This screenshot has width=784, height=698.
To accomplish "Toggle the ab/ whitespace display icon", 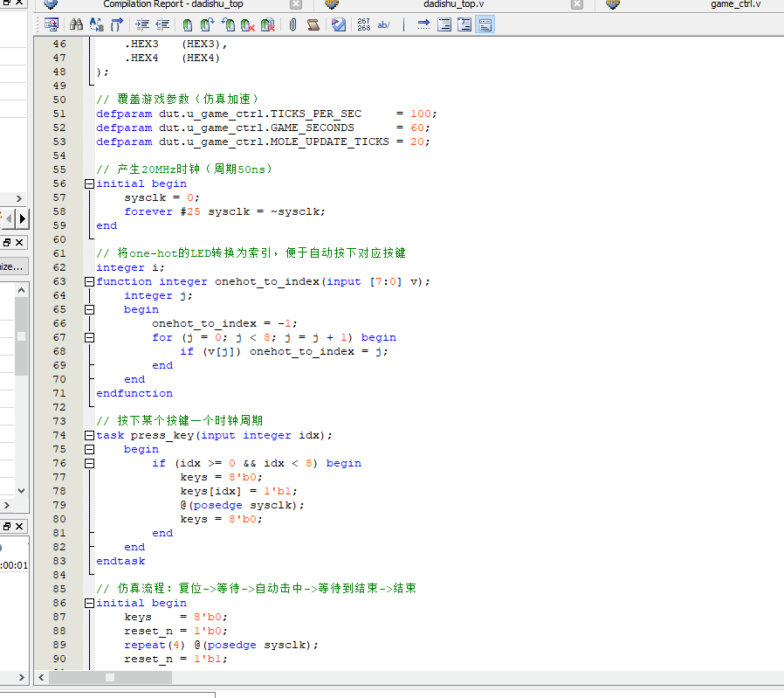I will tap(383, 24).
